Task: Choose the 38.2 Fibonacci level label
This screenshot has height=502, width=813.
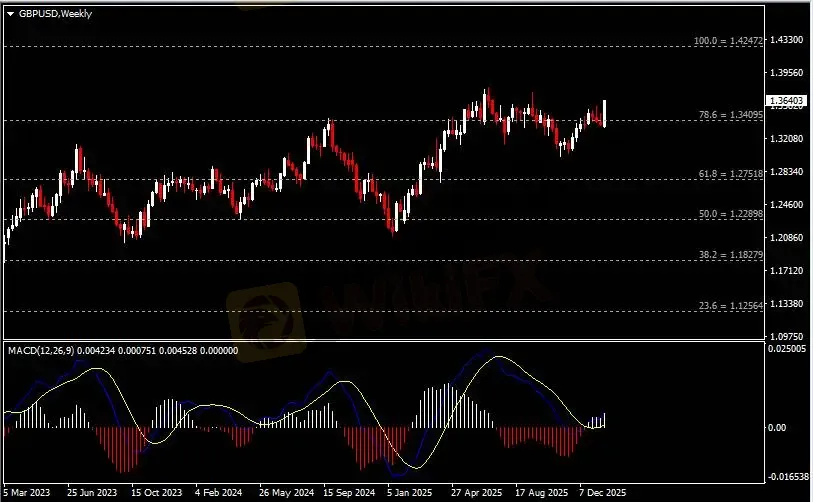Action: pos(731,256)
